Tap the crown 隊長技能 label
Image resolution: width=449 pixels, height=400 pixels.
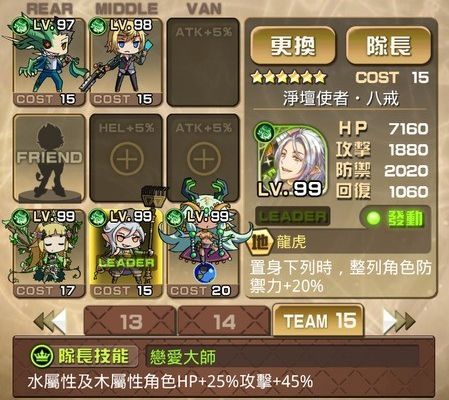tap(84, 357)
